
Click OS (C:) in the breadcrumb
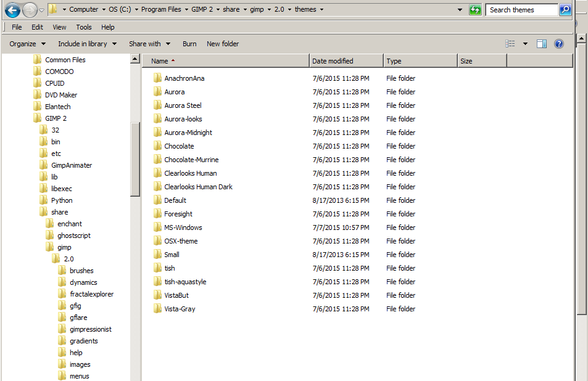pos(120,9)
